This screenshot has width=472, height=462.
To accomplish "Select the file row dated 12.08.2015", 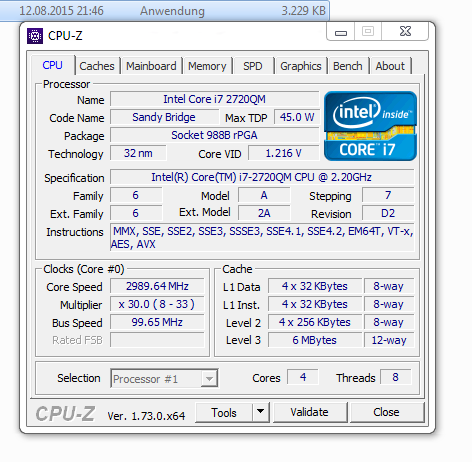I will point(165,10).
